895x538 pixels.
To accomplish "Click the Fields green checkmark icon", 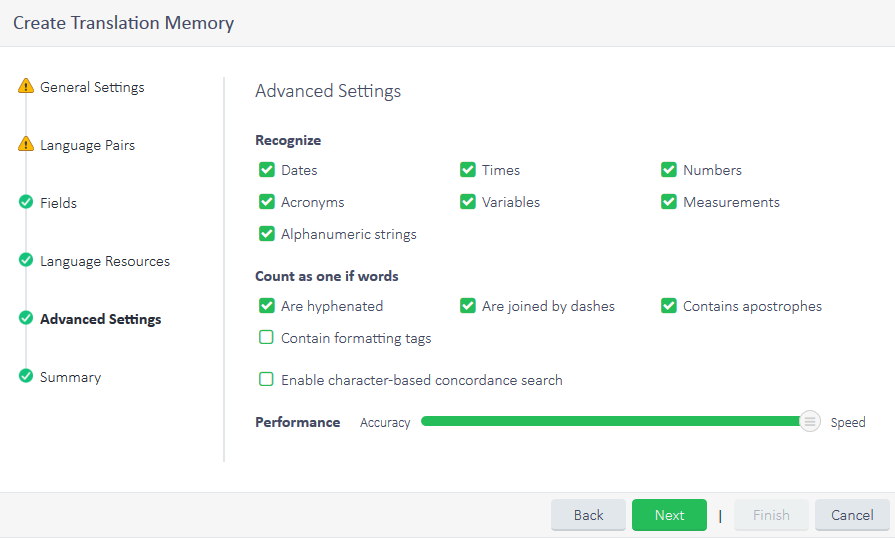I will point(26,203).
